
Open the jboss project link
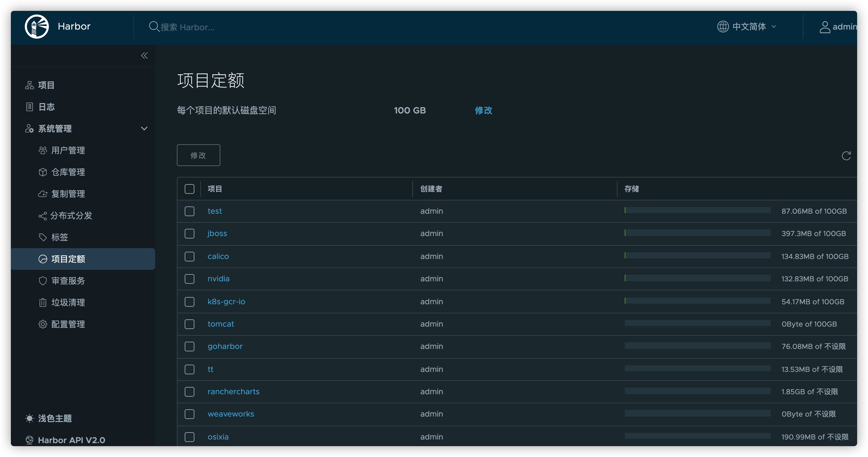pyautogui.click(x=217, y=234)
